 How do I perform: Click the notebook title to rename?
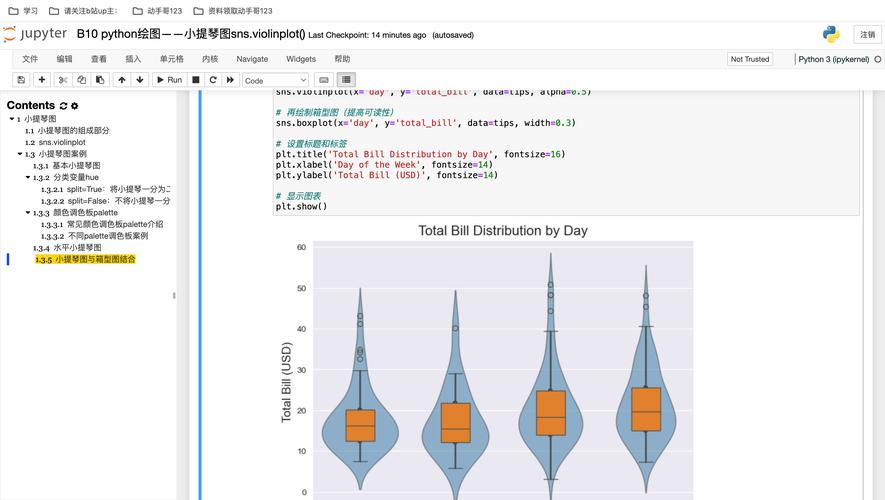(191, 34)
